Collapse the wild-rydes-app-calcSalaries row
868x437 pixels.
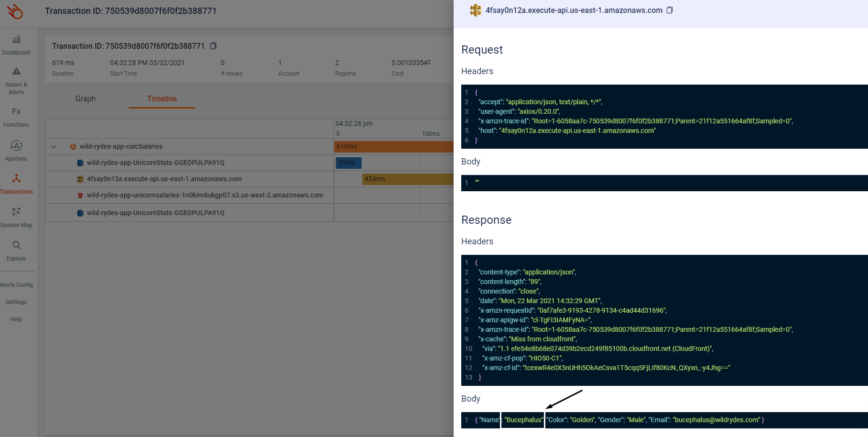pos(54,147)
